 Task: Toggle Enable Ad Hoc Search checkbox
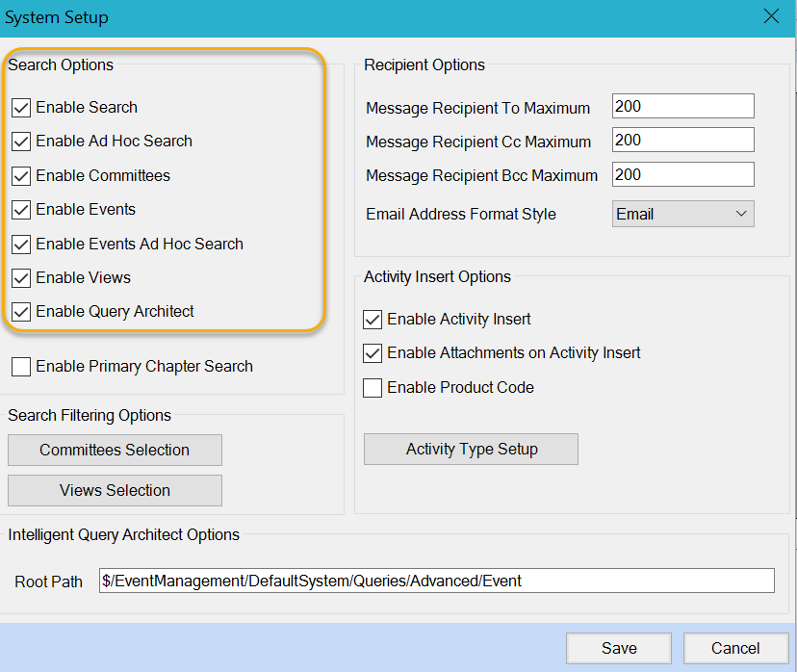tap(21, 142)
